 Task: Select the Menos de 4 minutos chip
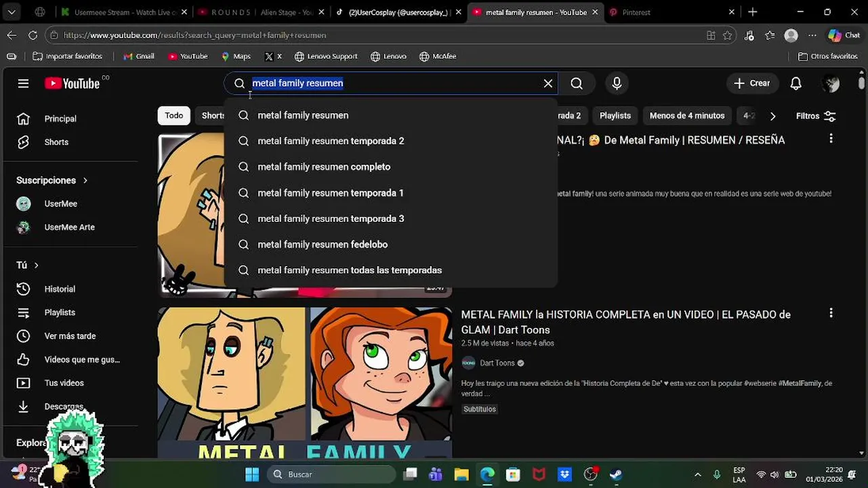click(687, 116)
